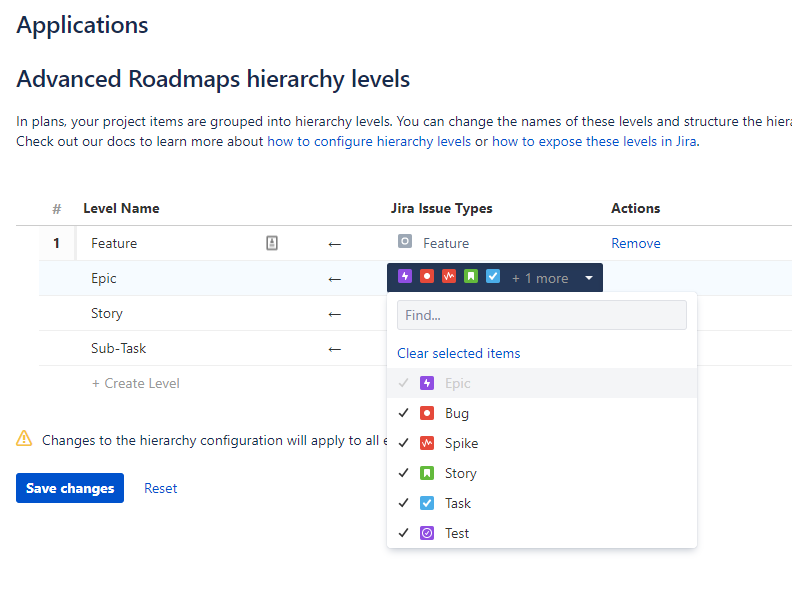Image resolution: width=792 pixels, height=616 pixels.
Task: Click the Feature issue type icon
Action: pyautogui.click(x=405, y=241)
